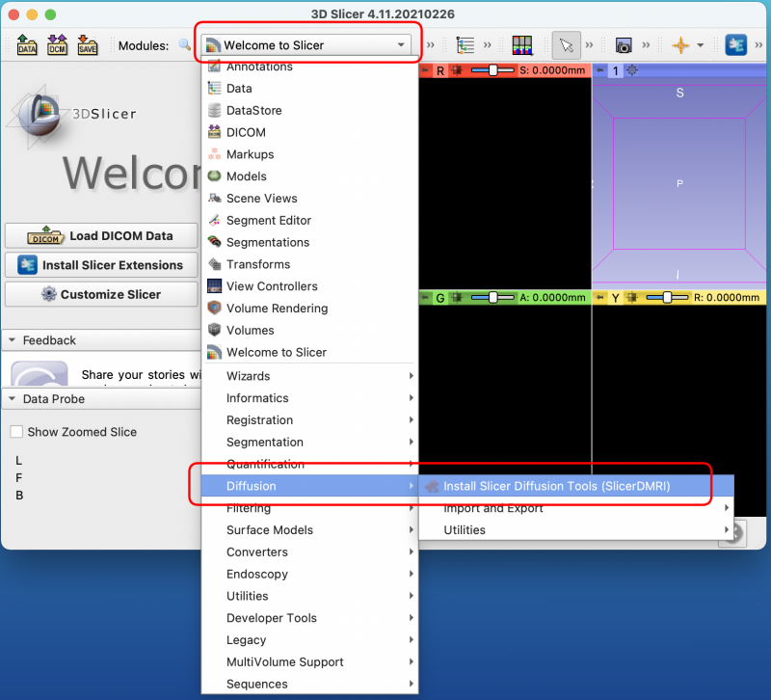Expand the Utilities entry in the Diffusion submenu

(x=576, y=529)
